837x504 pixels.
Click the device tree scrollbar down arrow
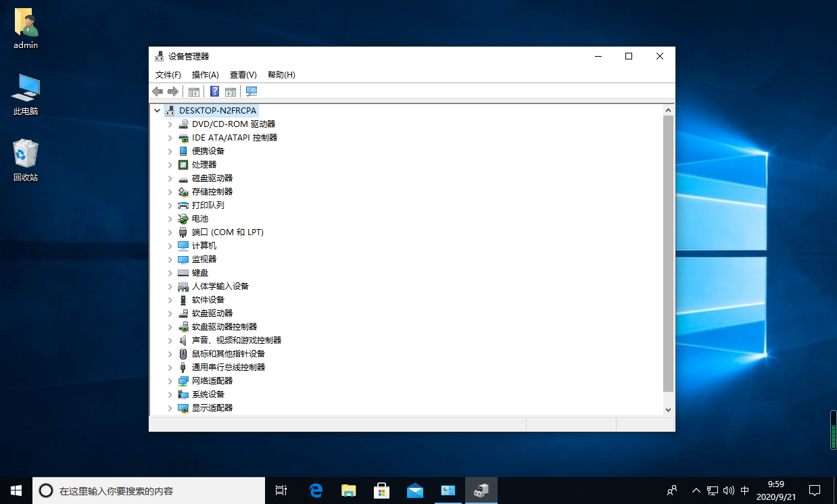tap(668, 409)
